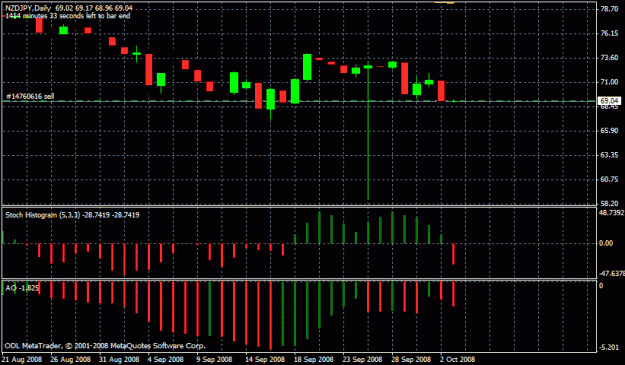Screen dimensions: 625x365
Task: Click the 23 Sep 2008 date label
Action: tap(362, 359)
